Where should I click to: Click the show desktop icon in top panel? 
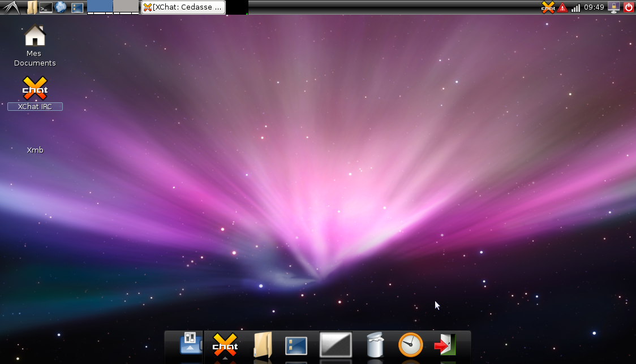(77, 7)
